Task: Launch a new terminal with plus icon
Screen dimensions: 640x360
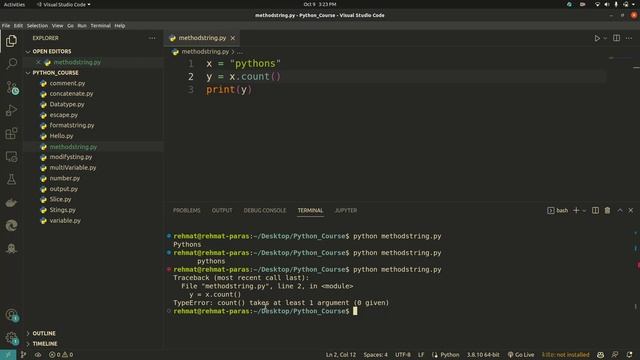Action: click(x=576, y=210)
